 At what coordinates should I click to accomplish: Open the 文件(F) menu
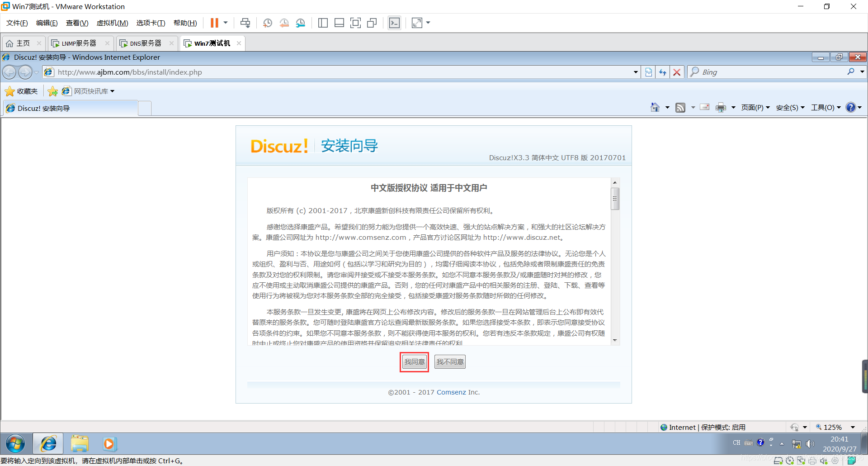click(x=17, y=23)
